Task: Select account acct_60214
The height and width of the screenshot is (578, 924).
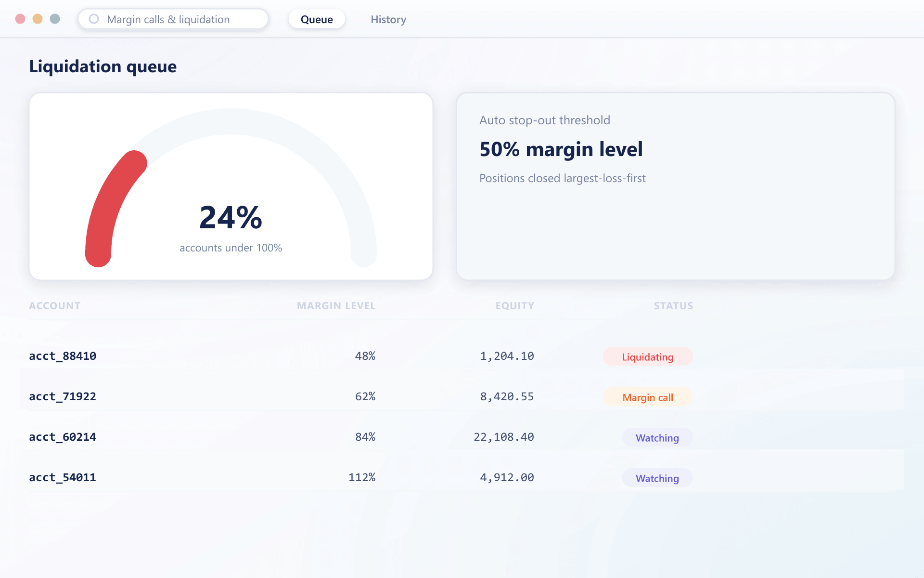Action: click(x=63, y=437)
